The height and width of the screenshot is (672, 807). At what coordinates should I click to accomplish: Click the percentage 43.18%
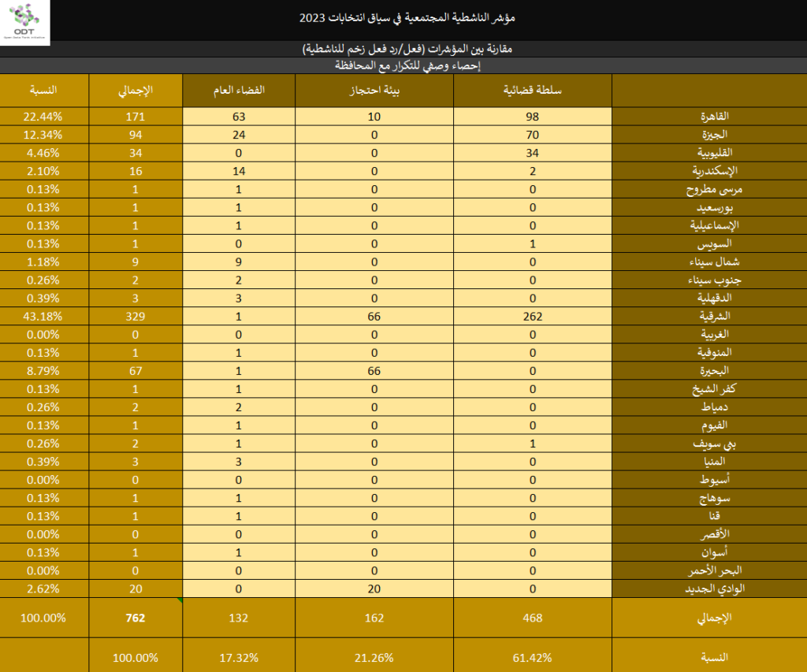[43, 317]
